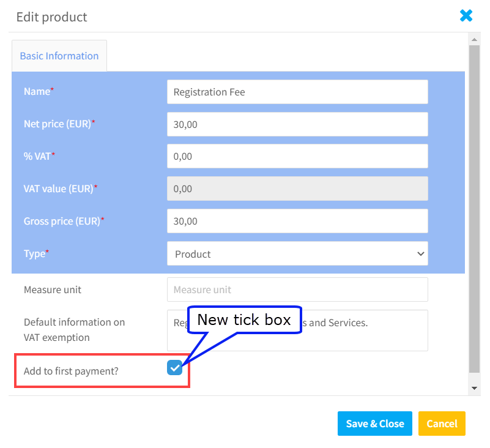
Task: Click the Net price (EUR) input
Action: pos(297,124)
